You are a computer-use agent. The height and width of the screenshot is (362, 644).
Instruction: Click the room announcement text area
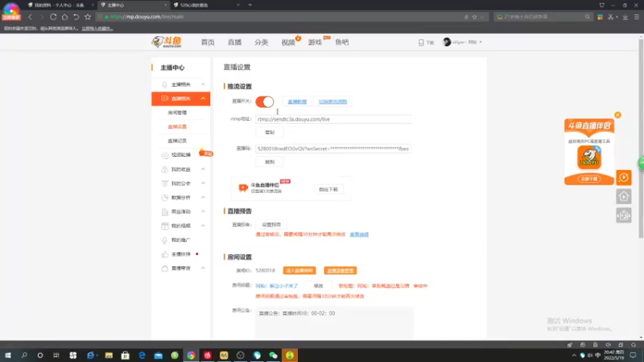coord(335,323)
